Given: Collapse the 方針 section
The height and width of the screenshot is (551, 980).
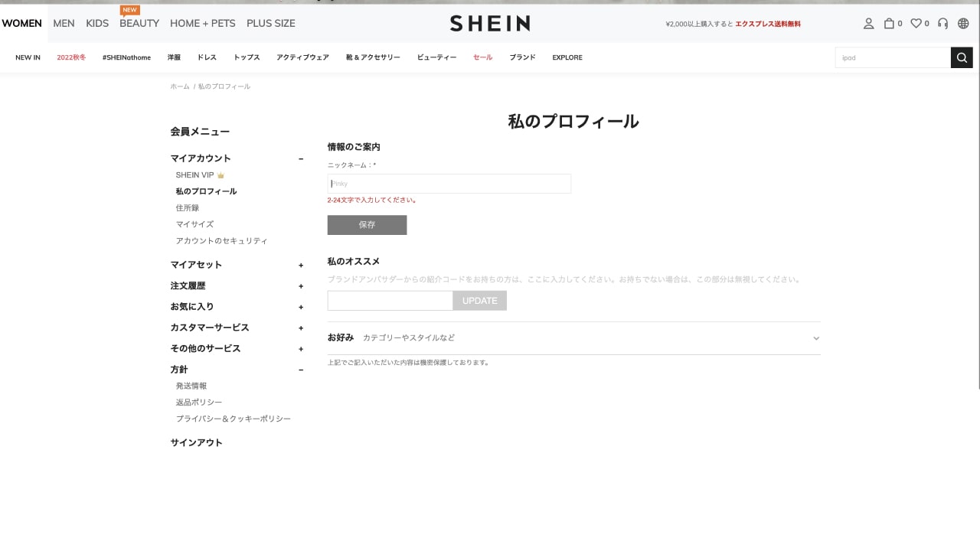Looking at the screenshot, I should [x=301, y=370].
